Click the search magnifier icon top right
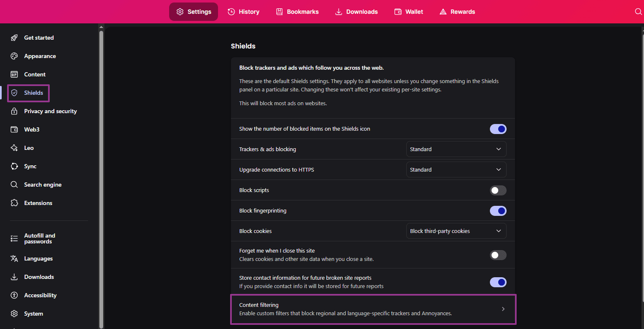Image resolution: width=644 pixels, height=329 pixels. [638, 11]
